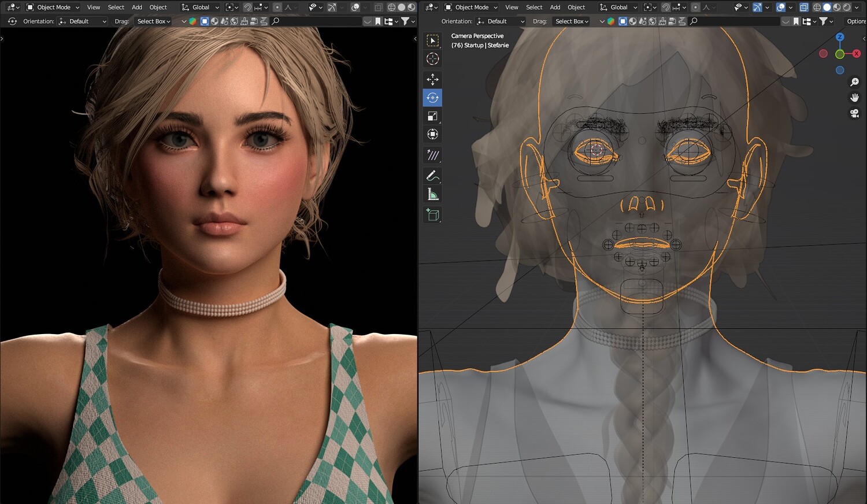
Task: Switch right viewport to wireframe shading
Action: [817, 8]
